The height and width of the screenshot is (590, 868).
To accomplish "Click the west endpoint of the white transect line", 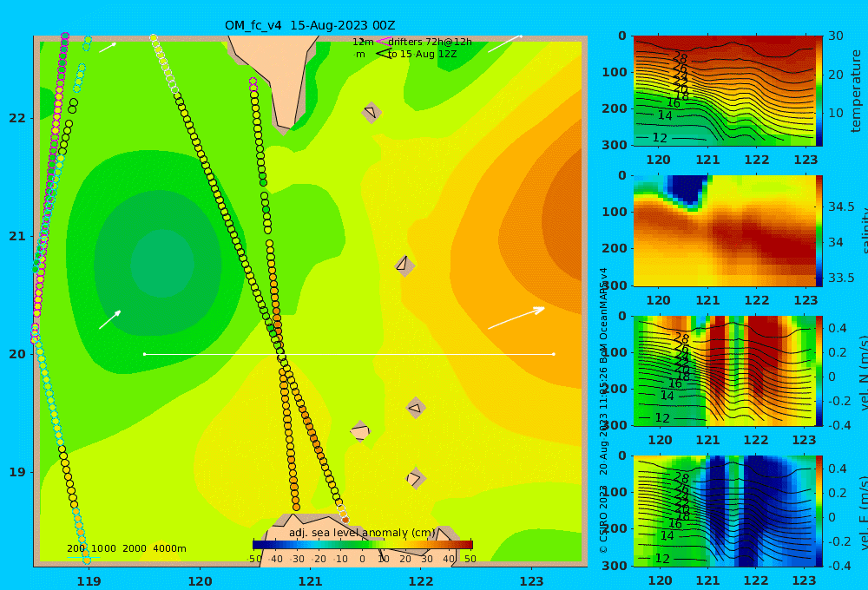I will pos(145,354).
